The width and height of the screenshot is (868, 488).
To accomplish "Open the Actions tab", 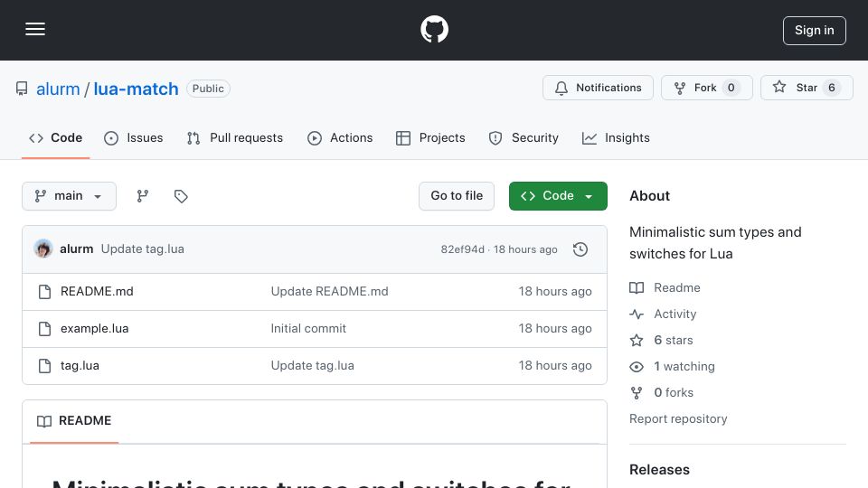I will click(x=340, y=137).
